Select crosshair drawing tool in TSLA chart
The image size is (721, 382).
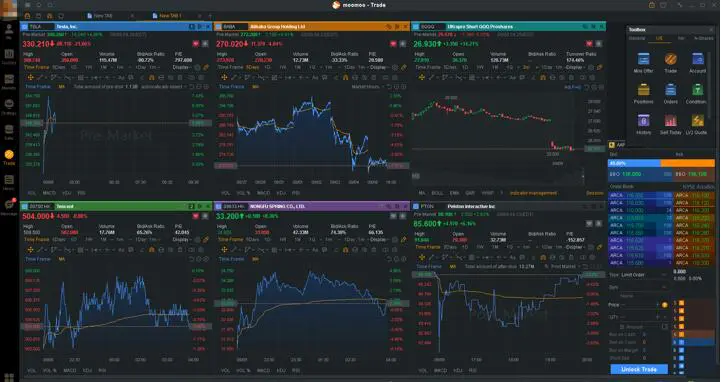click(x=30, y=78)
